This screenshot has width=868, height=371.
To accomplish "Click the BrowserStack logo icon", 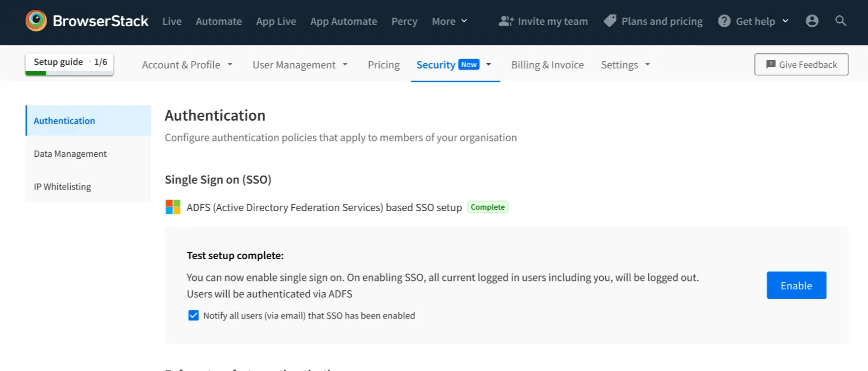I will click(36, 21).
